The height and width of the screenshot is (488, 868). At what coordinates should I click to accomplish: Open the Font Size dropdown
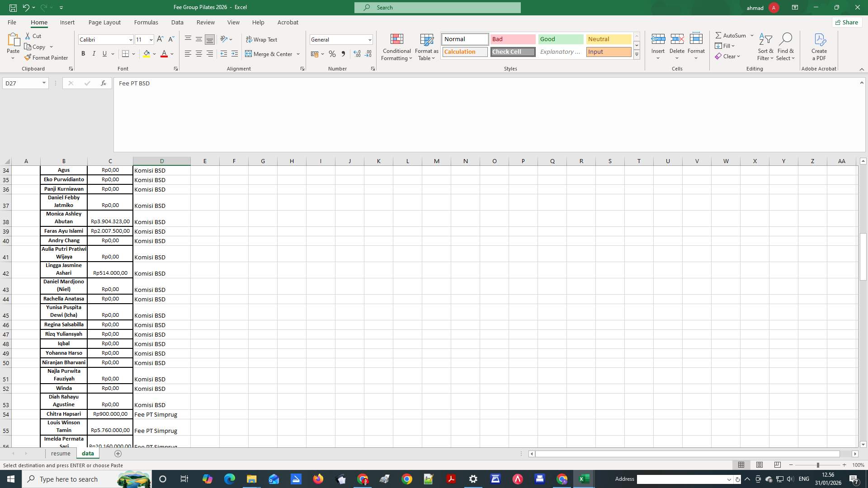click(150, 39)
